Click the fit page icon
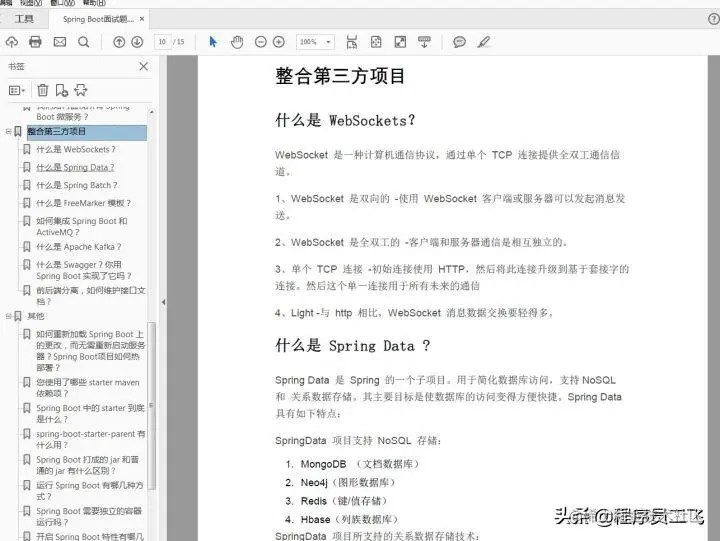Viewport: 720px width, 541px height. click(x=376, y=42)
